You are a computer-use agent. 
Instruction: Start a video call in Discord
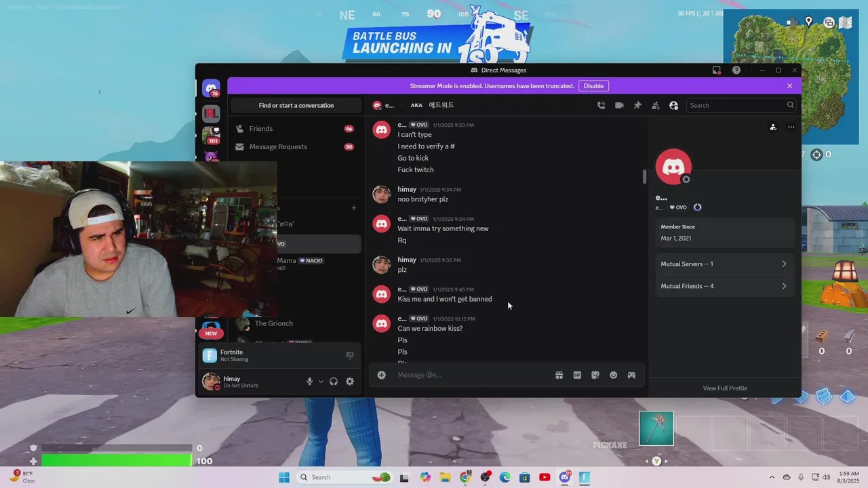point(619,105)
